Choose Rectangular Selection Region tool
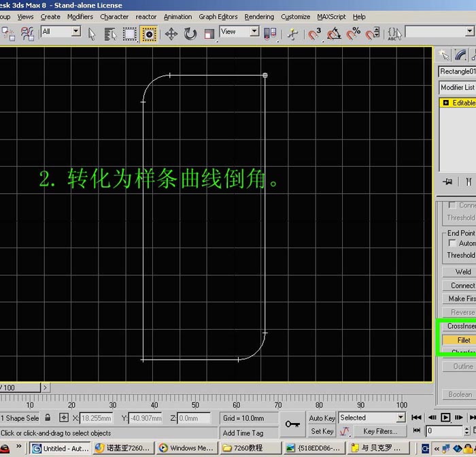This screenshot has height=457, width=476. [x=130, y=34]
